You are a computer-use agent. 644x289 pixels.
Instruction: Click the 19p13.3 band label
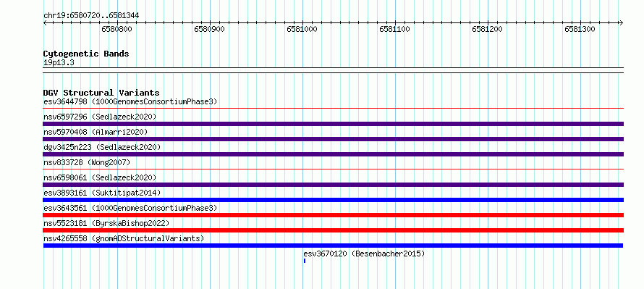pos(59,63)
